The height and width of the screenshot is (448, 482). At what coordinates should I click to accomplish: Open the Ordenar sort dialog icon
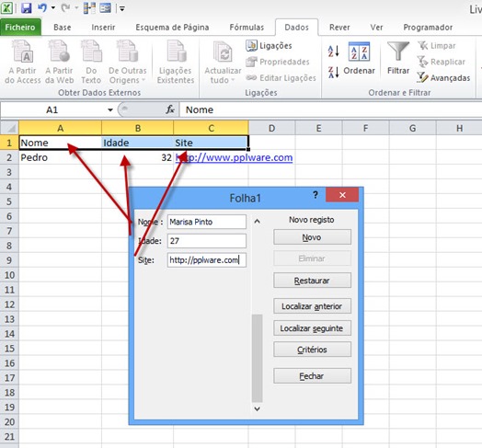[359, 59]
